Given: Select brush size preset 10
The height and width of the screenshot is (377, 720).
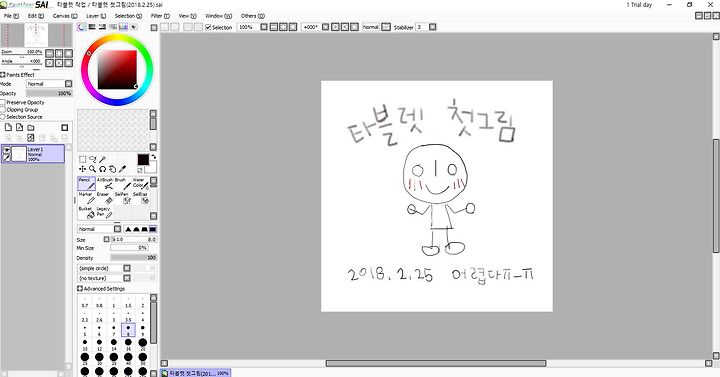Looking at the screenshot, I should point(85,344).
